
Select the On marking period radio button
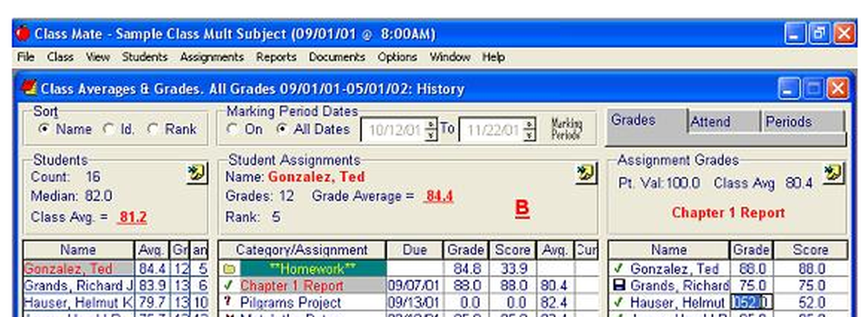[x=233, y=129]
